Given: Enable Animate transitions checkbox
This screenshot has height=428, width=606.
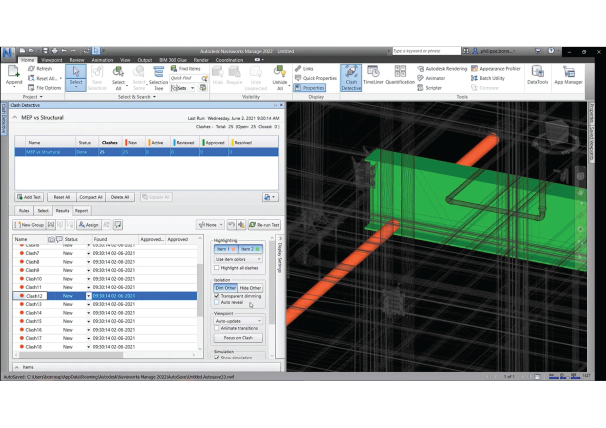Looking at the screenshot, I should pos(217,328).
